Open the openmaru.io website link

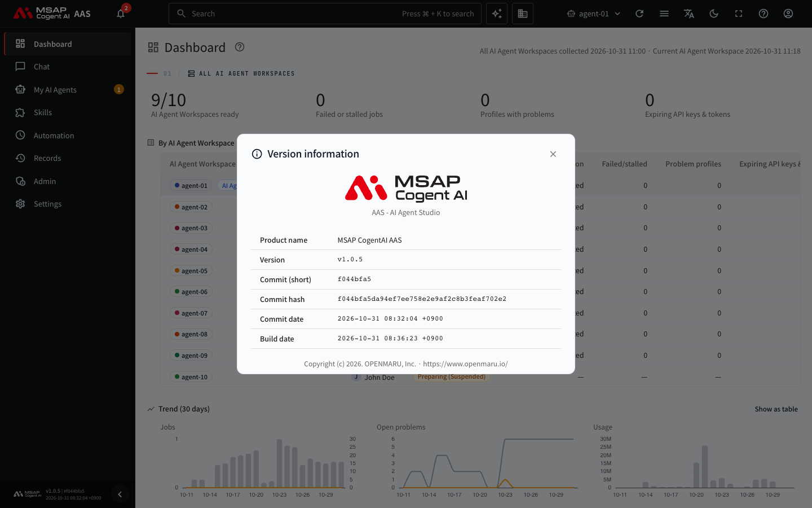pos(465,364)
